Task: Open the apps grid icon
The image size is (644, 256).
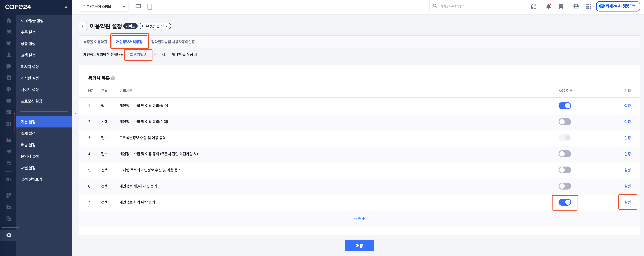Action: [x=588, y=6]
